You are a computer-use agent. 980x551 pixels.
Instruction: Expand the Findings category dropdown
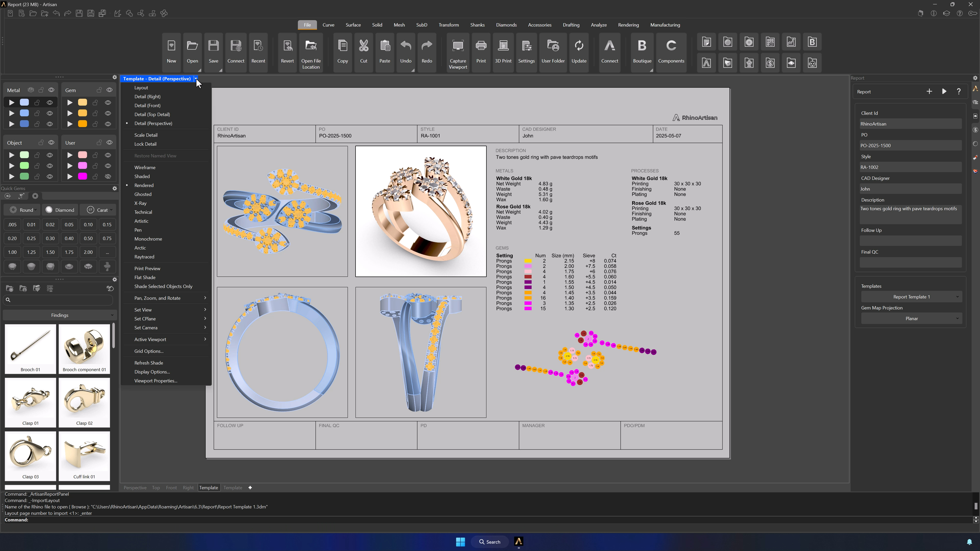60,315
